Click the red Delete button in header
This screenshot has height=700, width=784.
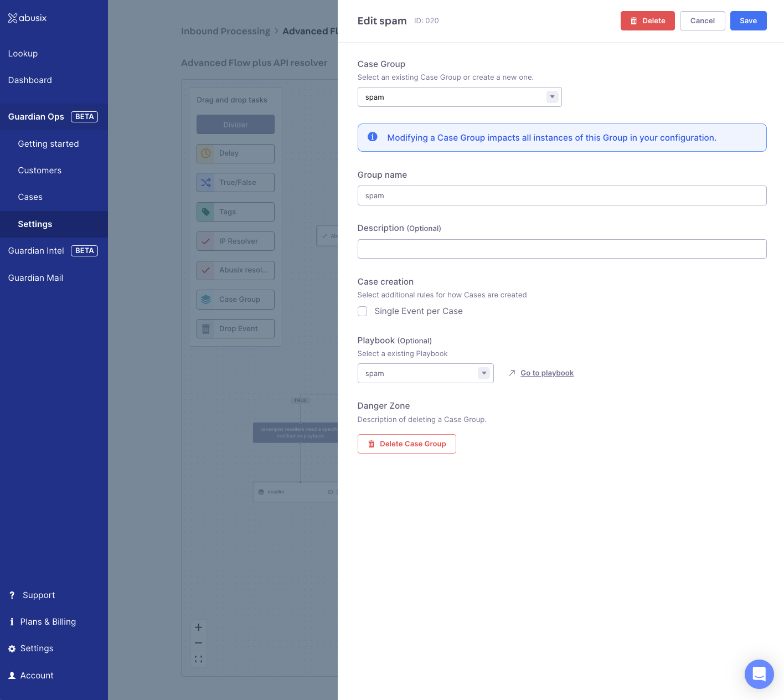[648, 21]
